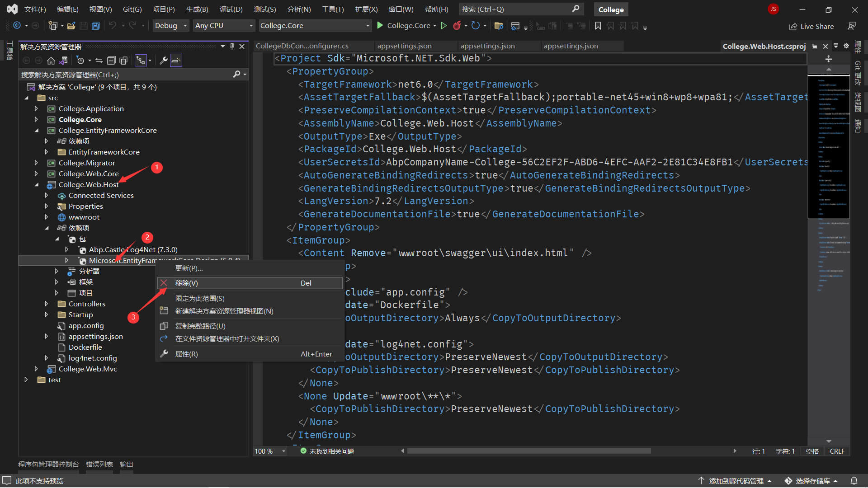Screen dimensions: 868x488
Task: Switch to CollegeDbCon...onfigurer.cs tab
Action: (302, 46)
